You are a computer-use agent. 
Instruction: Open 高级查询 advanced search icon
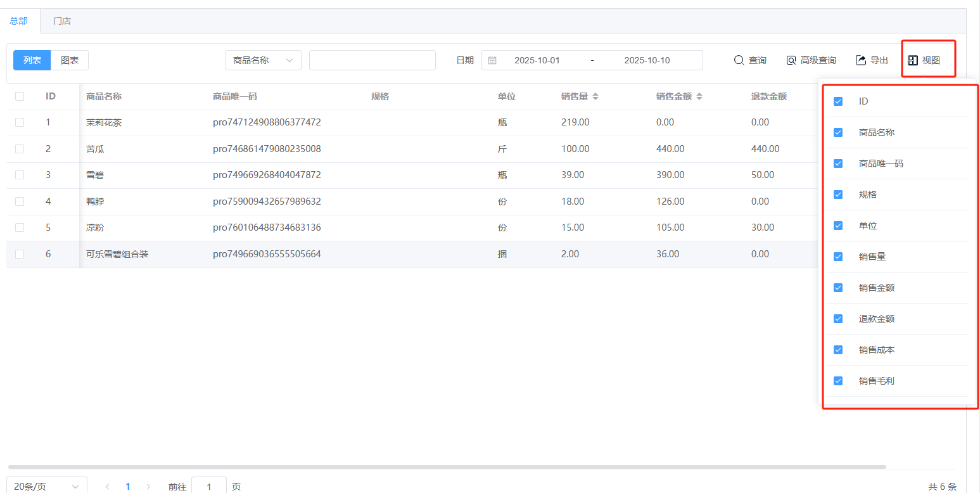[791, 60]
